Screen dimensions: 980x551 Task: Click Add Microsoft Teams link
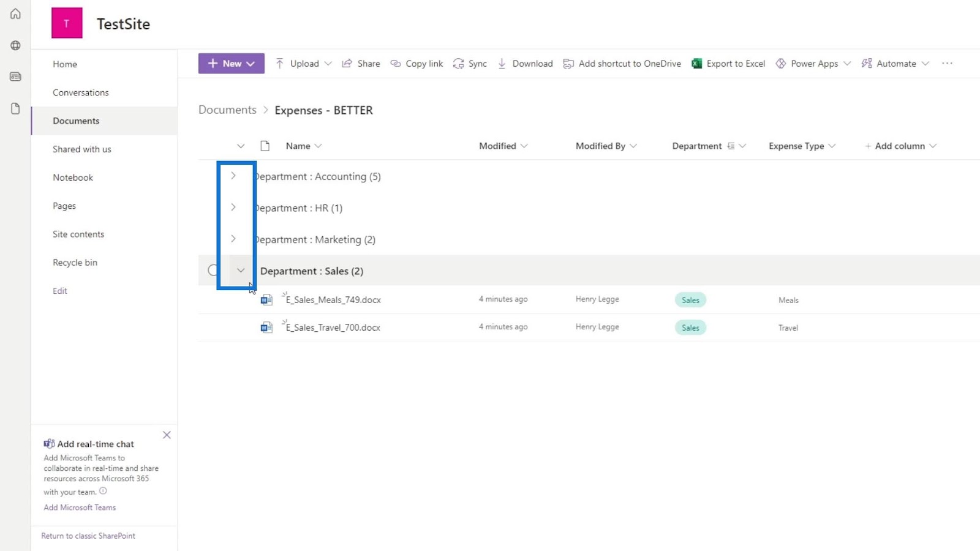tap(80, 507)
